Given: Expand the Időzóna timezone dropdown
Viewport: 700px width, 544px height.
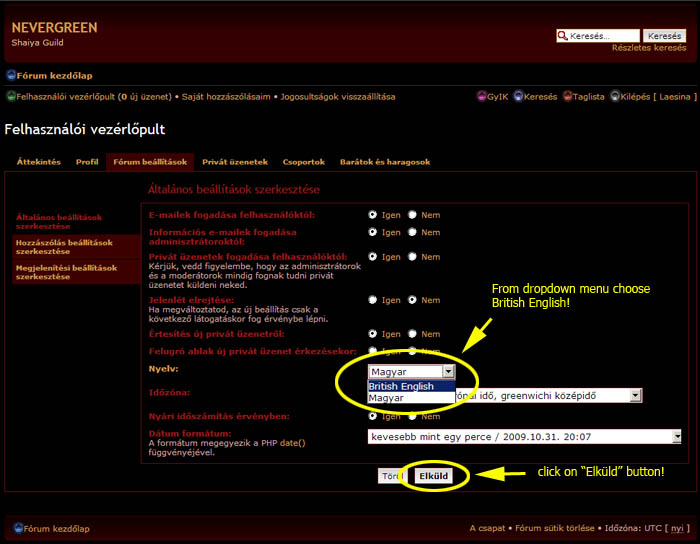Looking at the screenshot, I should click(635, 396).
